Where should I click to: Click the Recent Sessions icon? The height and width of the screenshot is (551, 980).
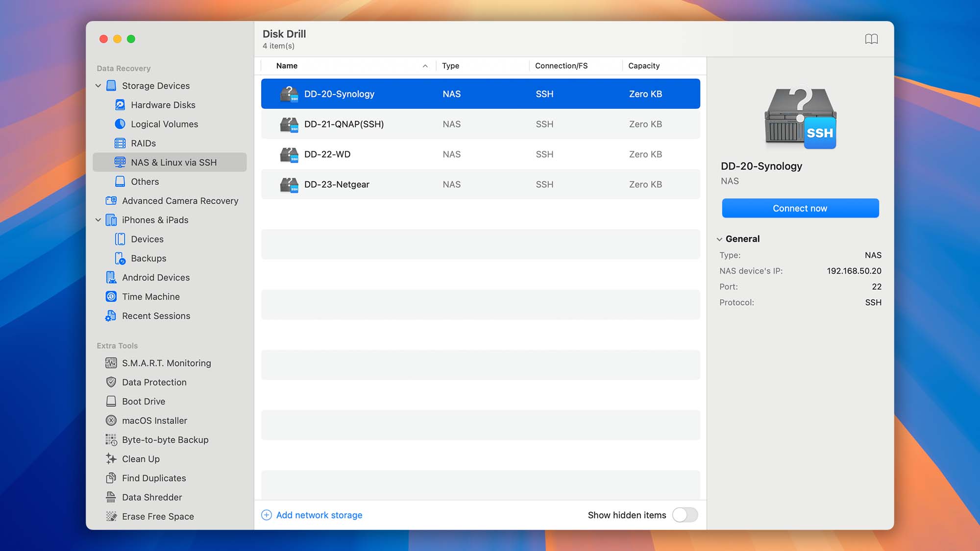(111, 316)
